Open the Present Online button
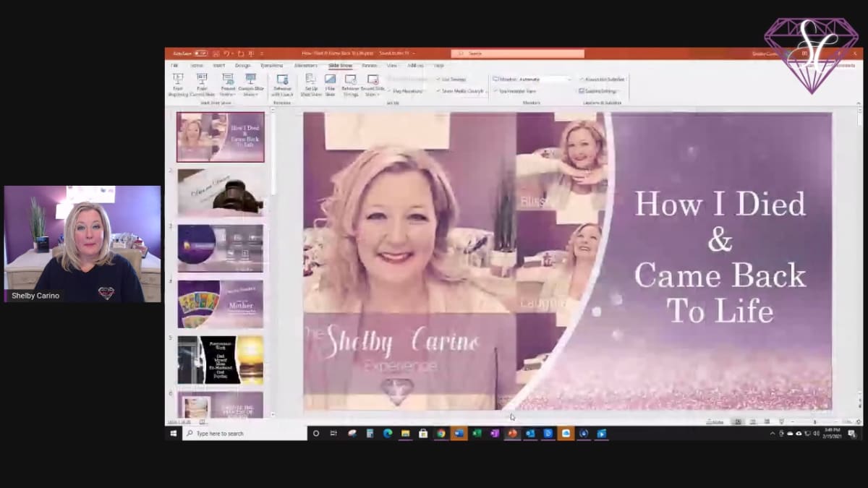The image size is (868, 488). tap(228, 84)
